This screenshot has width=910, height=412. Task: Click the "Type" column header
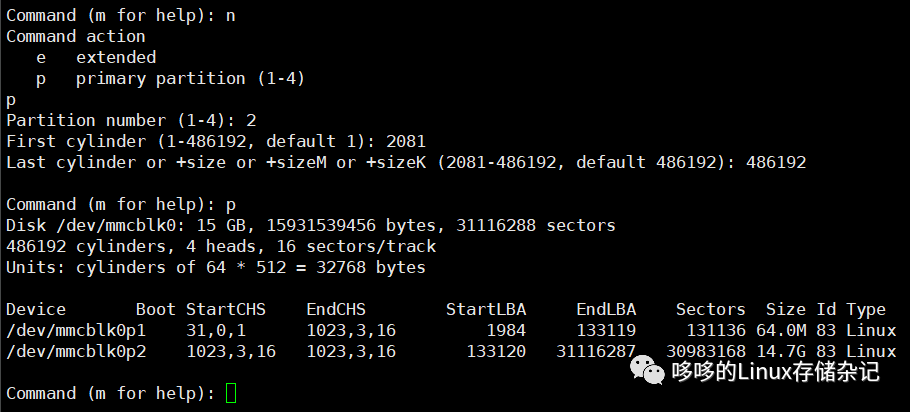point(866,309)
